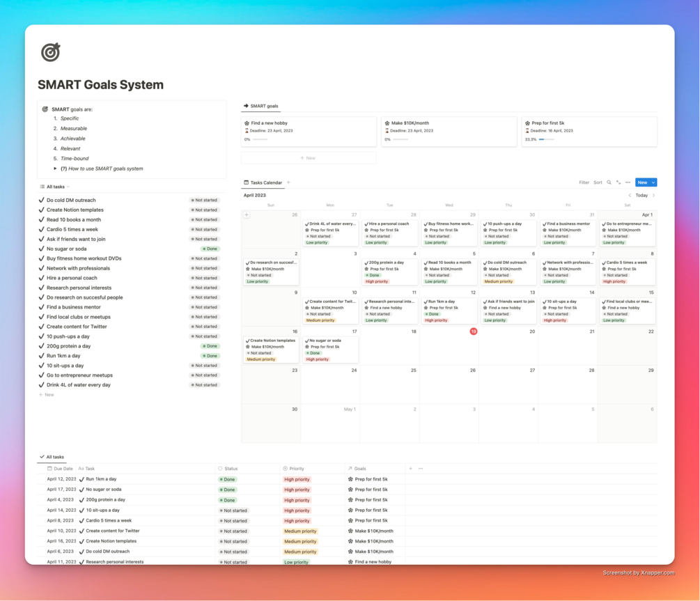Click the April 12, 2023 due date cell
This screenshot has height=601, width=700.
click(61, 479)
